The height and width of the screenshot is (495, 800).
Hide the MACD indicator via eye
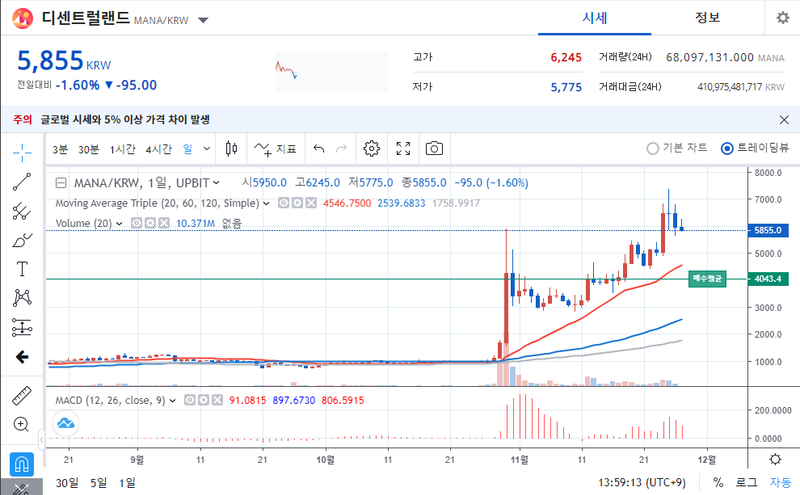190,400
